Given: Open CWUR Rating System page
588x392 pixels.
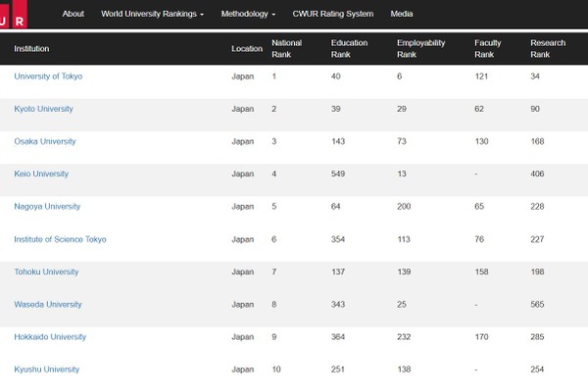Looking at the screenshot, I should [333, 14].
